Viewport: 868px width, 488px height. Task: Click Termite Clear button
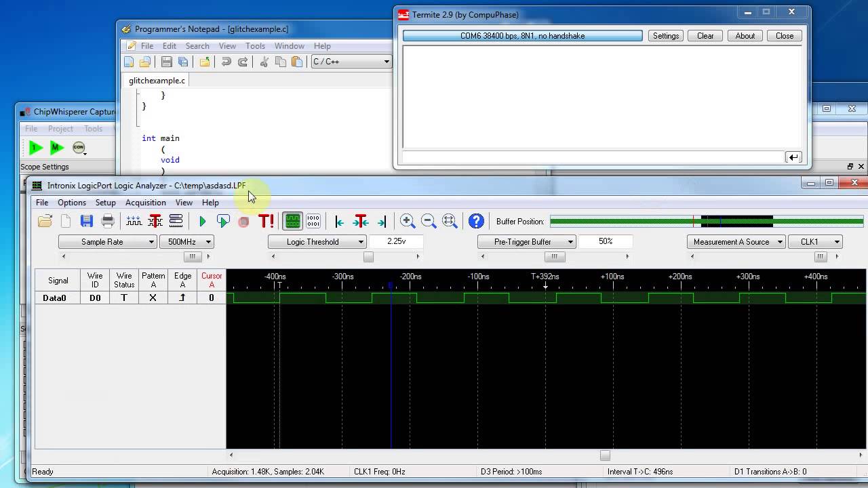pos(705,36)
